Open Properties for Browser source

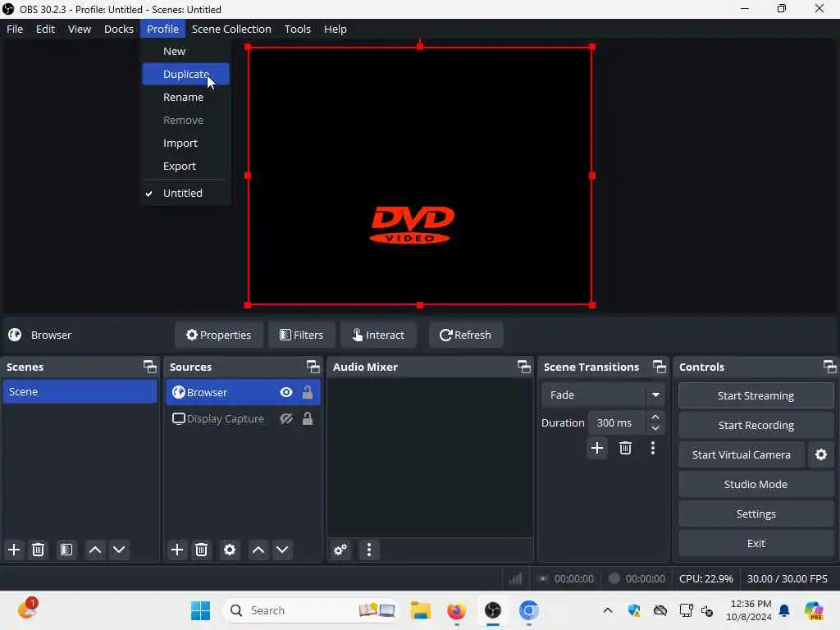click(218, 335)
